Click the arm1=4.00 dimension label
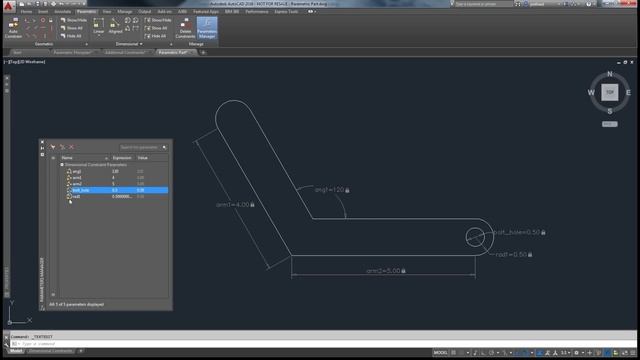 pyautogui.click(x=235, y=204)
